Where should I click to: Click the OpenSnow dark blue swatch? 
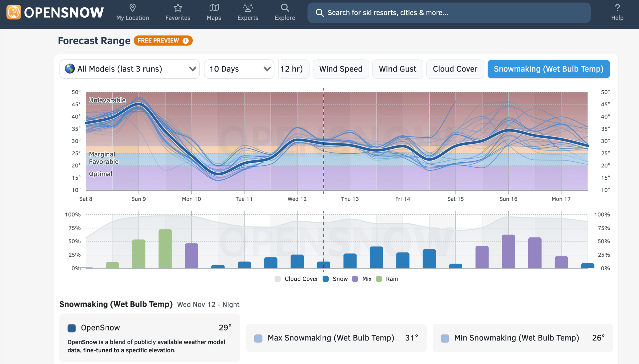pos(72,328)
